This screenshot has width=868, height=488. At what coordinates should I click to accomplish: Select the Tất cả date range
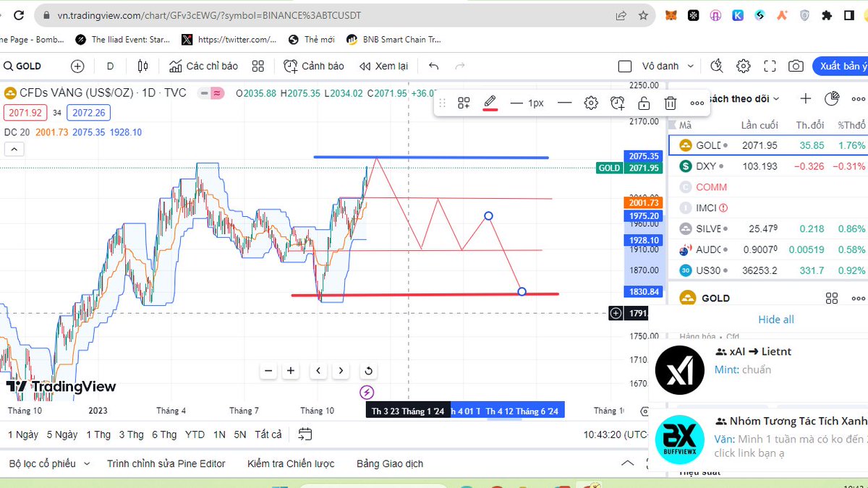point(268,435)
